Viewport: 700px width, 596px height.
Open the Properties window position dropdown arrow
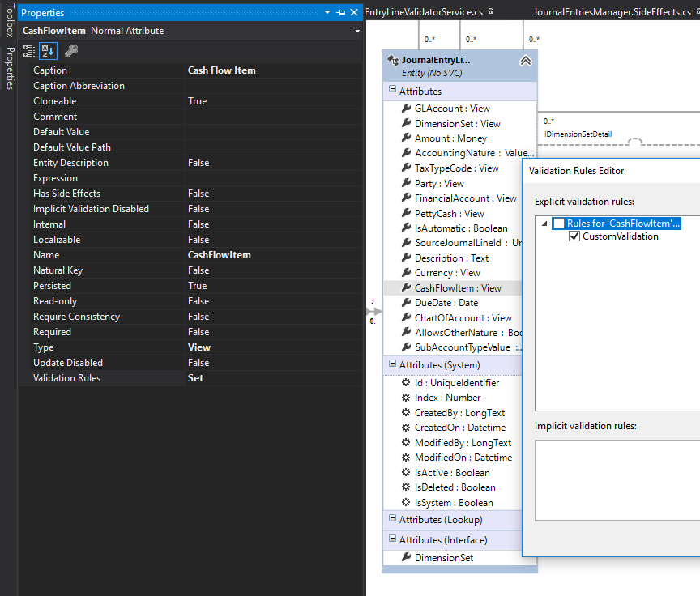(327, 12)
